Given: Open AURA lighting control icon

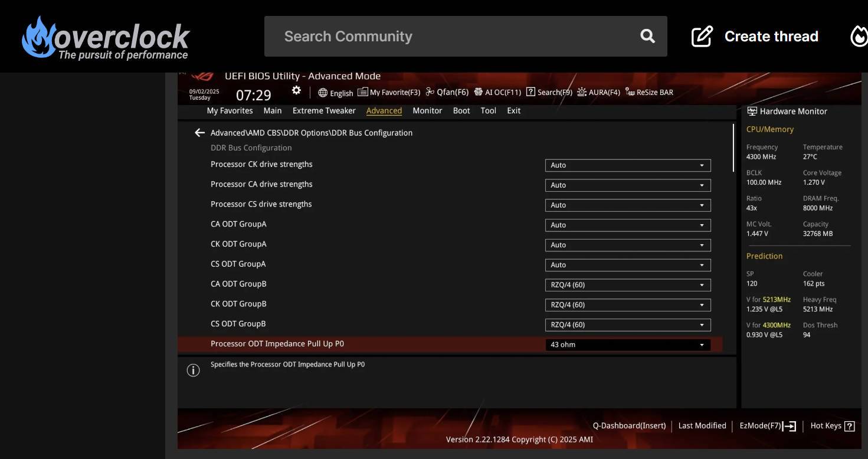Looking at the screenshot, I should [581, 92].
